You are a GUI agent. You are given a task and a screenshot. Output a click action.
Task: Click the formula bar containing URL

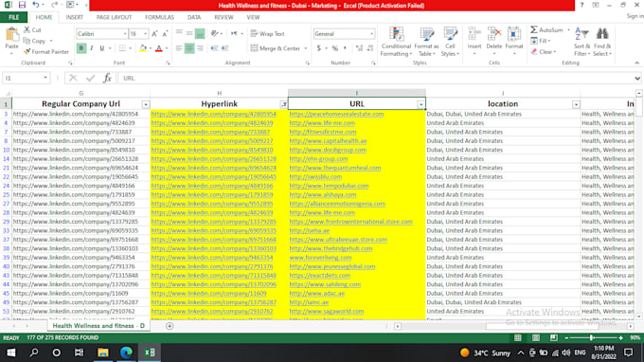(x=376, y=78)
